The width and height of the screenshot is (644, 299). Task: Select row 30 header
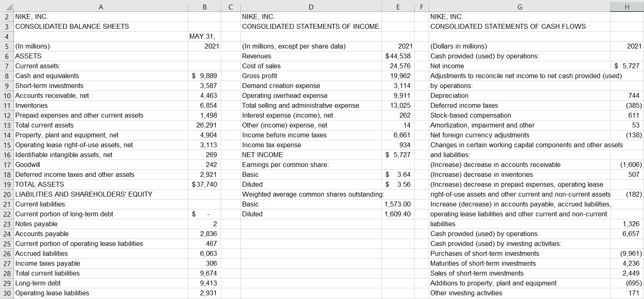click(7, 293)
